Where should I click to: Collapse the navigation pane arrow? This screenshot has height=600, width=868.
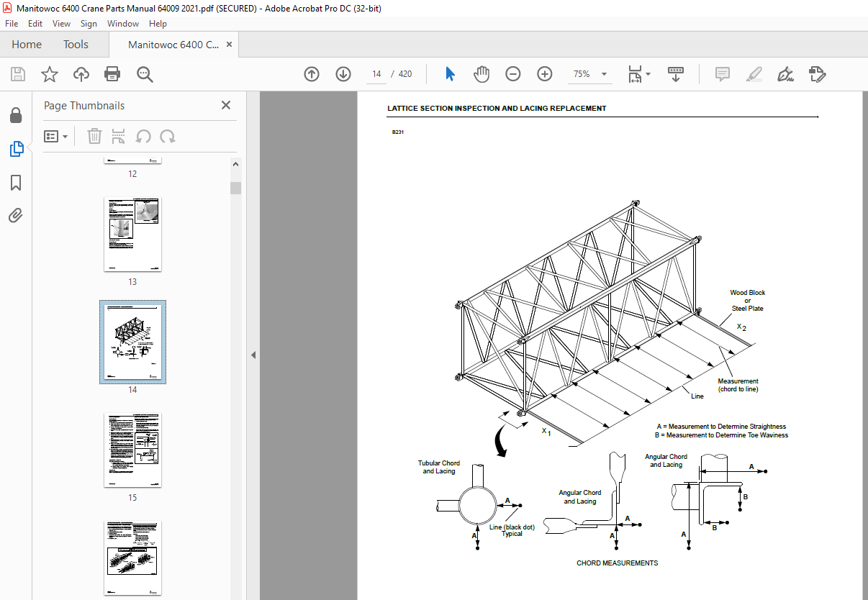coord(253,355)
